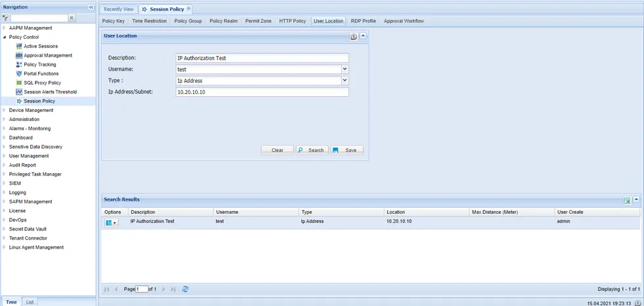Open Session Alerts Threshold item
Image resolution: width=644 pixels, height=306 pixels.
coord(50,91)
